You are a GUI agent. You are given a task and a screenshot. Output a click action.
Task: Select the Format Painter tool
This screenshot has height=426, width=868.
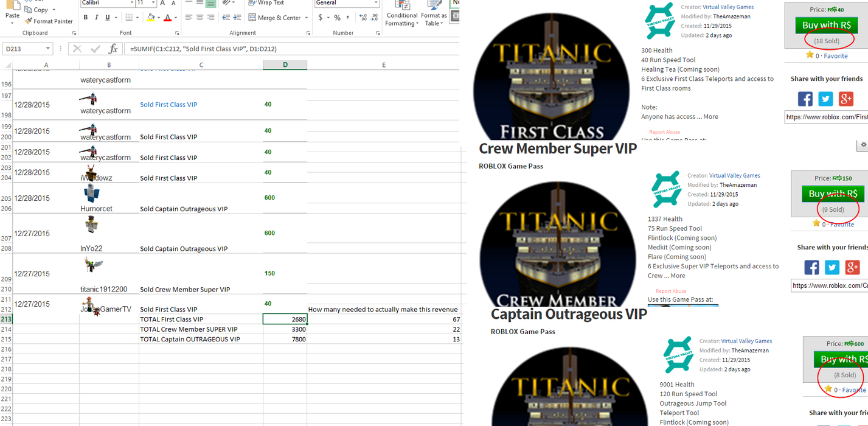pos(49,21)
